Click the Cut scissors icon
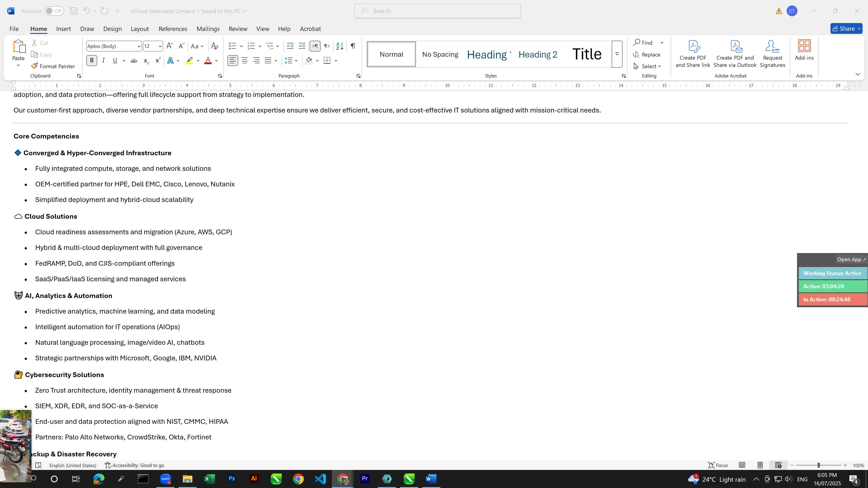Viewport: 868px width, 488px height. point(34,43)
